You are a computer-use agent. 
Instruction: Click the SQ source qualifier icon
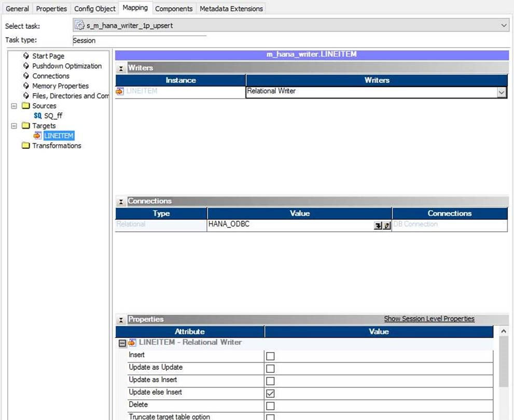(x=38, y=115)
